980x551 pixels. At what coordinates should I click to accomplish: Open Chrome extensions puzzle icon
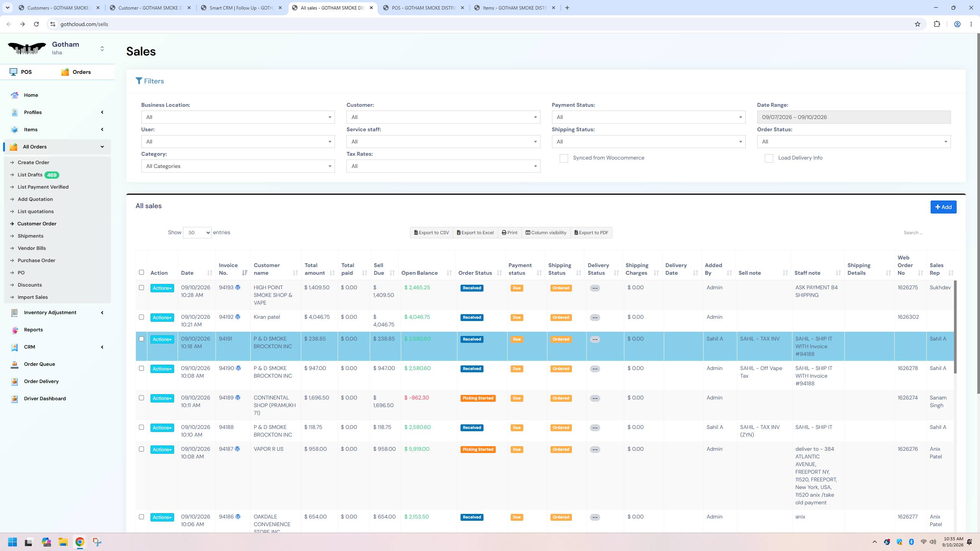937,24
